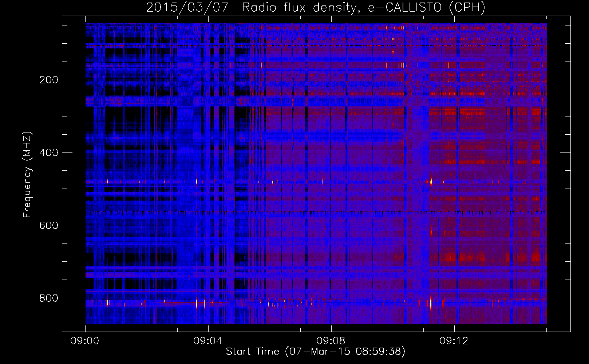Click the plot title '2015/03/07 Radio flux density, e-CALLISTO (CPH)'

[316, 7]
